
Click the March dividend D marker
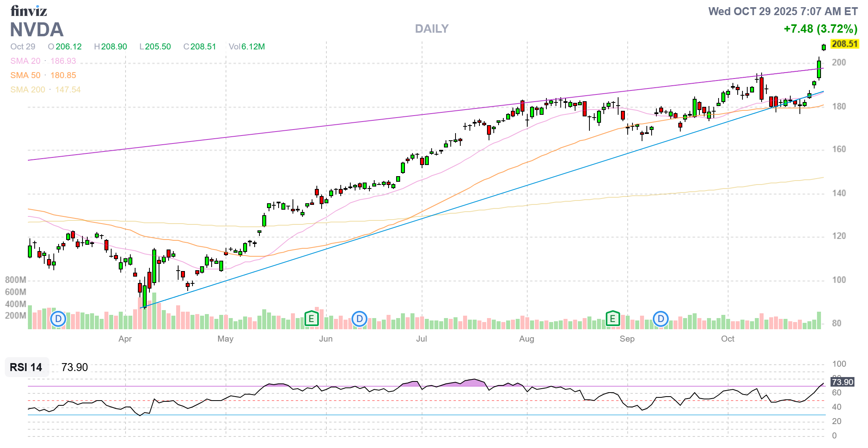[x=58, y=319]
